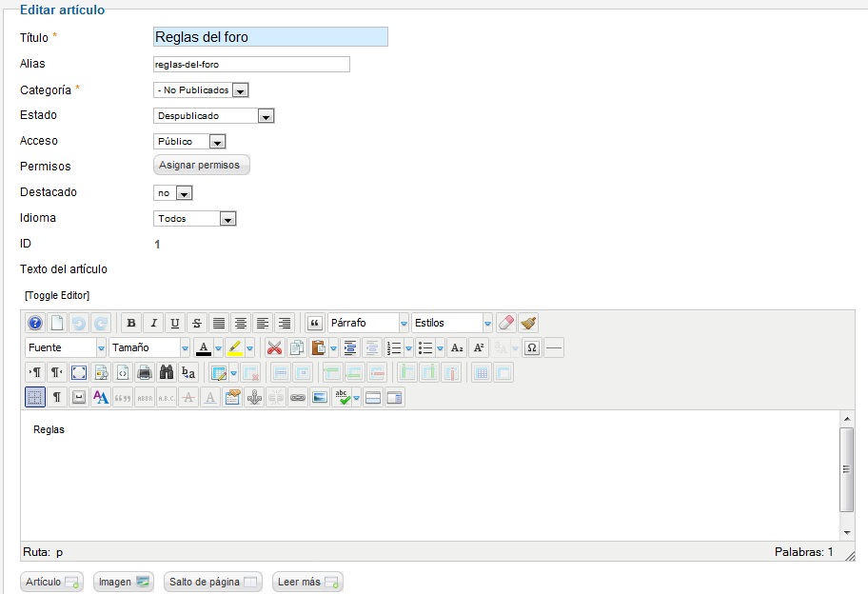868x594 pixels.
Task: Insert a special character with the Omega icon
Action: click(532, 348)
